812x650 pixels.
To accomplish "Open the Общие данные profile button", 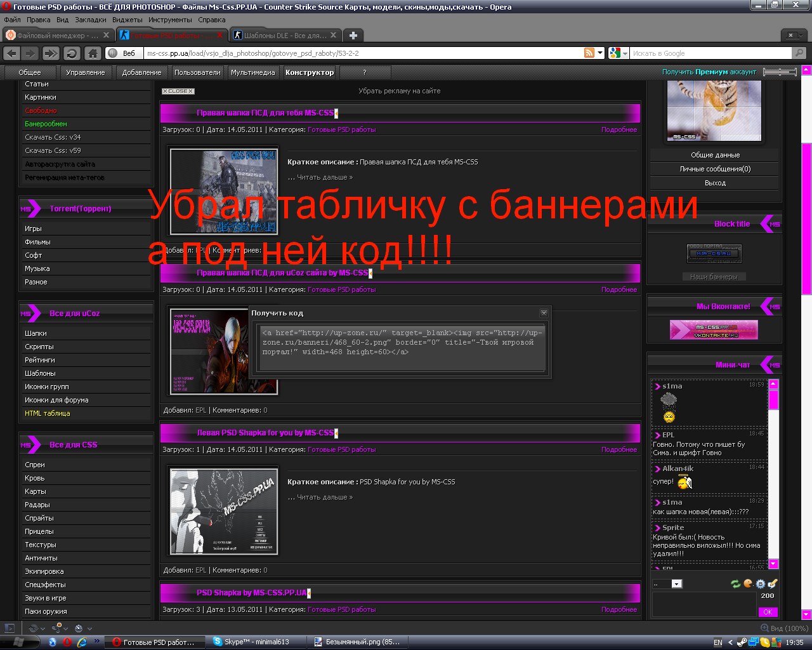I will coord(715,155).
